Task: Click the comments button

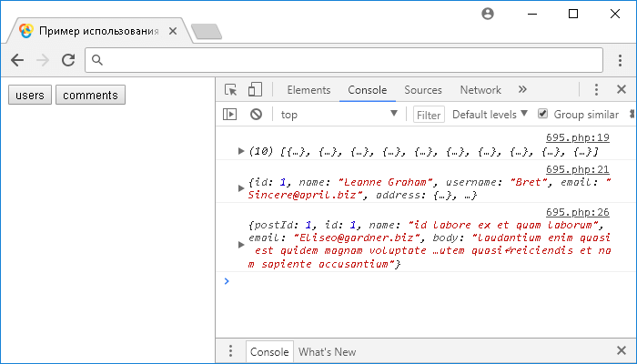Action: pyautogui.click(x=90, y=95)
